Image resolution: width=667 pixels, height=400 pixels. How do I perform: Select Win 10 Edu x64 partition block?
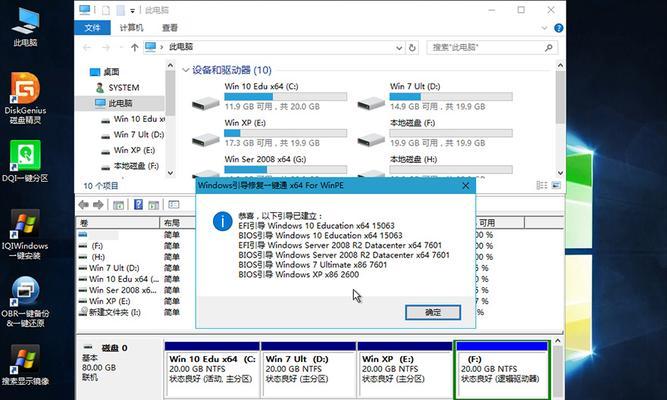(x=212, y=369)
